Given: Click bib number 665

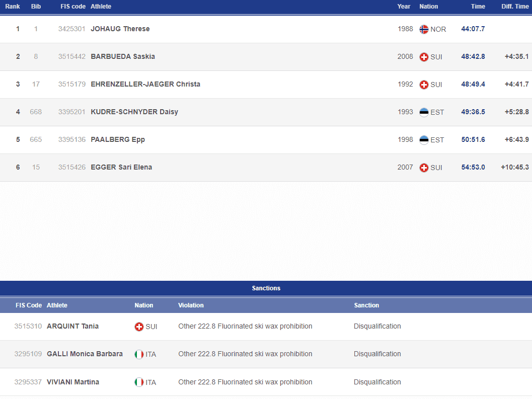Looking at the screenshot, I should [36, 139].
